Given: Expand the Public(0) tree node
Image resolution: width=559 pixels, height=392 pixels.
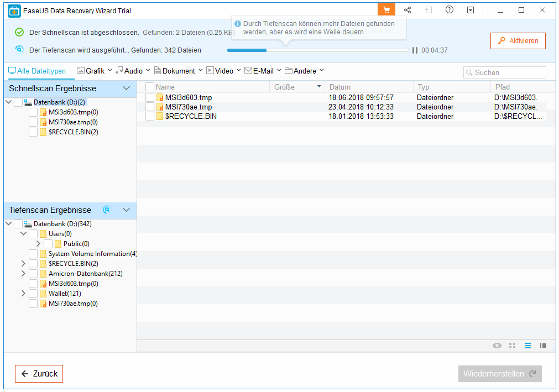Looking at the screenshot, I should [38, 244].
